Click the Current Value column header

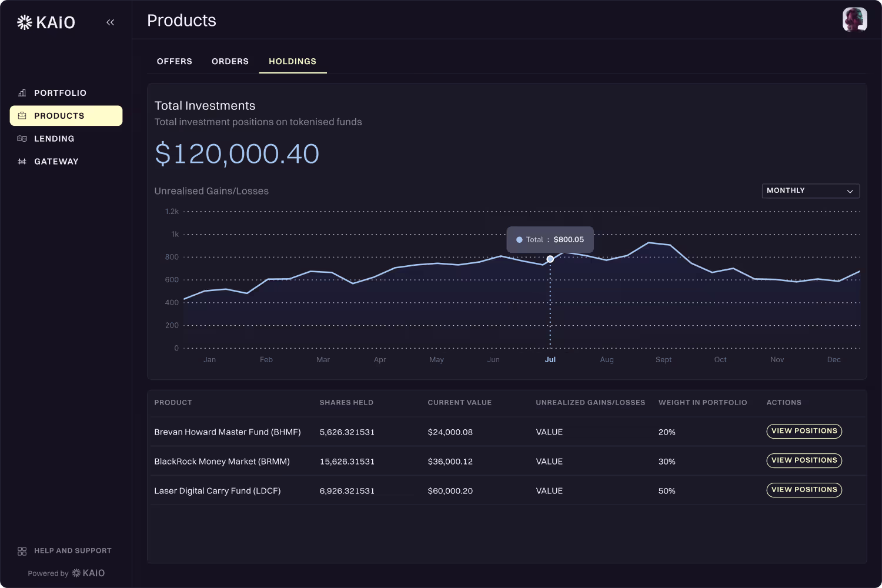pyautogui.click(x=460, y=403)
